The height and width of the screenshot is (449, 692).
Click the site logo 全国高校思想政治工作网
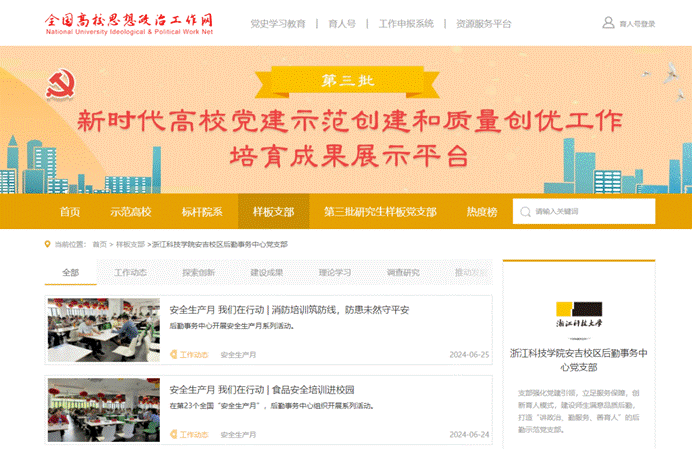(128, 23)
